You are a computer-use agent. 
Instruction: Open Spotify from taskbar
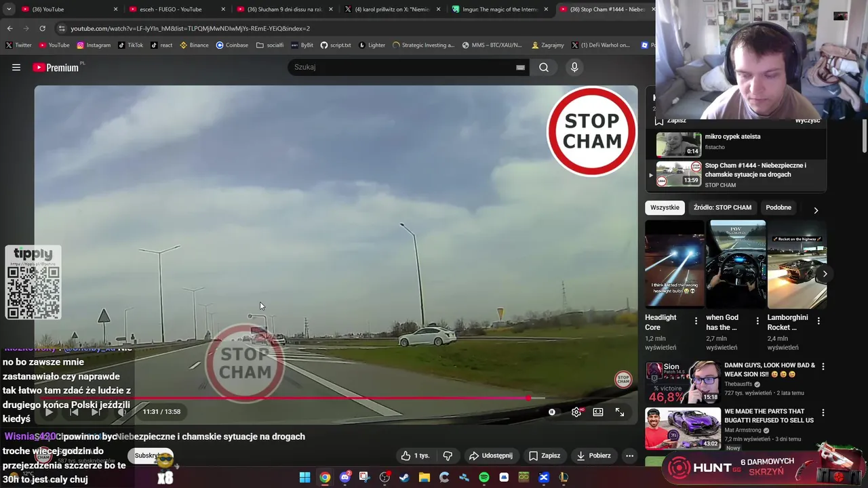484,477
